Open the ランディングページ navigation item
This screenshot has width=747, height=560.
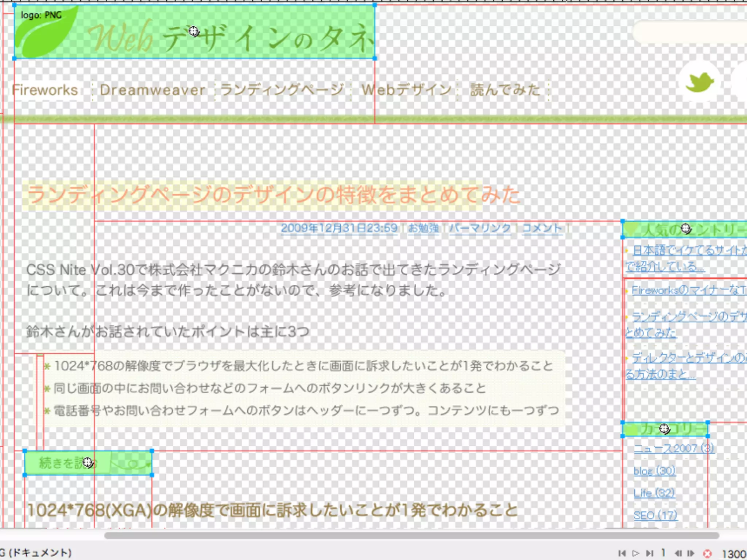click(282, 90)
